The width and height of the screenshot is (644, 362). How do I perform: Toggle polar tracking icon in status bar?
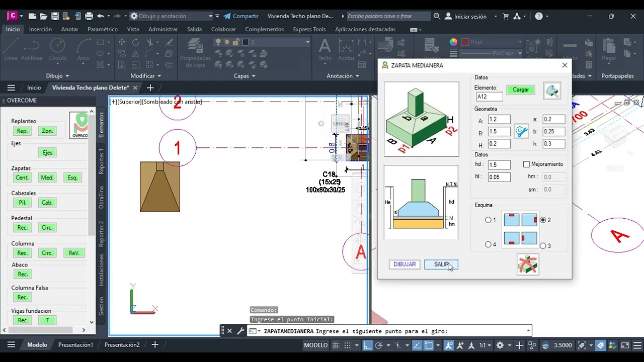tap(379, 345)
